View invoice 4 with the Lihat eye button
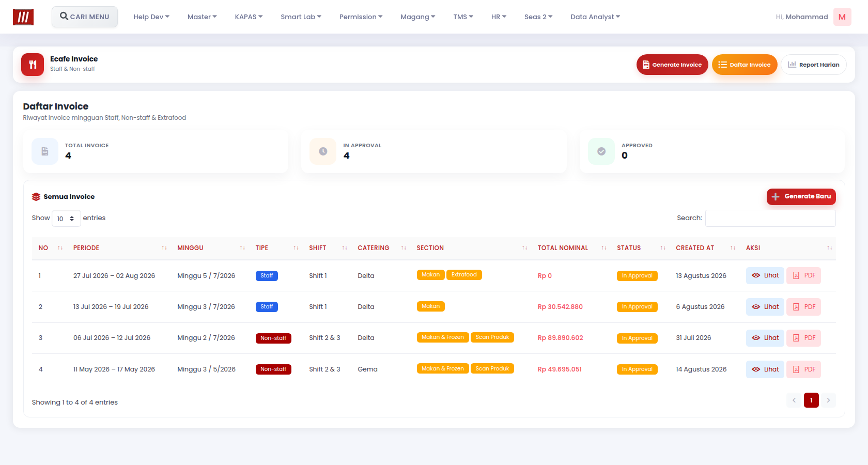 click(765, 369)
